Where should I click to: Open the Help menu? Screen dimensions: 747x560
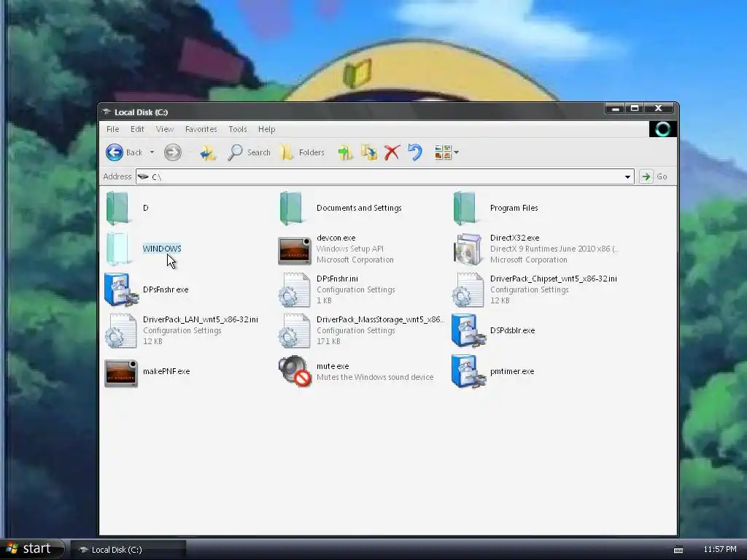point(267,129)
